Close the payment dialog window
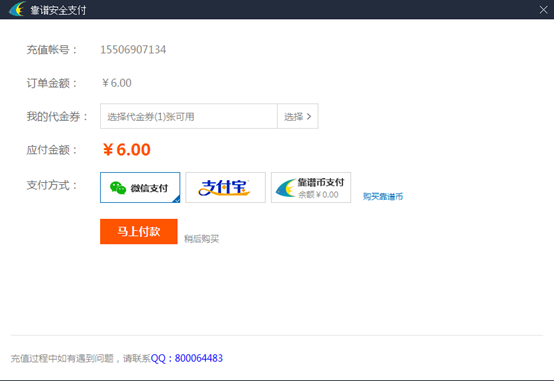This screenshot has height=381, width=554. pyautogui.click(x=543, y=10)
